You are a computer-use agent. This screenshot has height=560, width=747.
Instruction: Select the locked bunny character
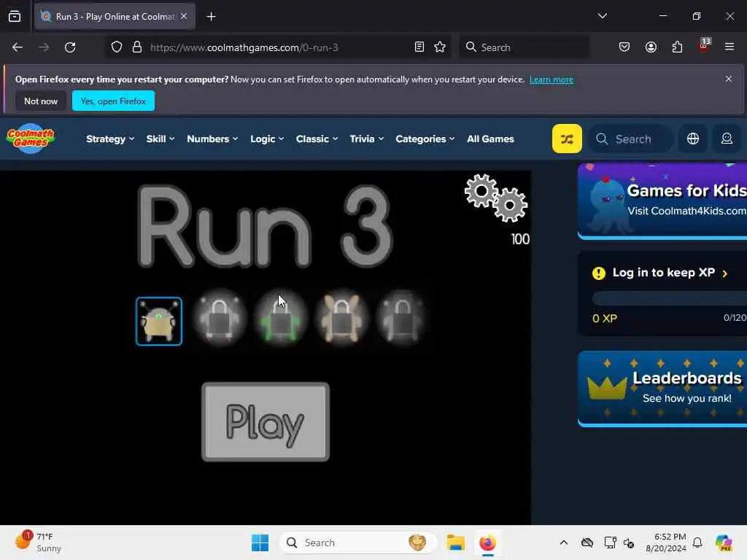341,318
